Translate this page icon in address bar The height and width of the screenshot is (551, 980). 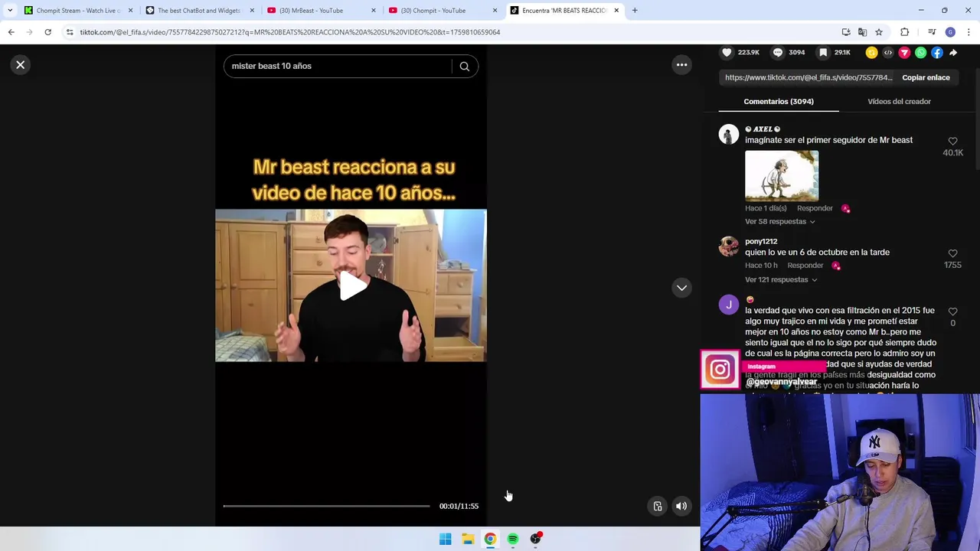click(862, 32)
